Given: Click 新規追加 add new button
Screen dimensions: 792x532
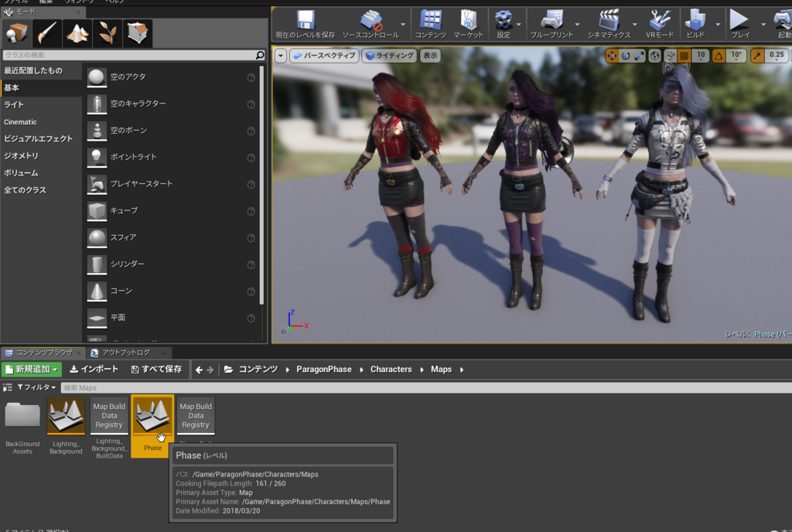Looking at the screenshot, I should pyautogui.click(x=31, y=370).
